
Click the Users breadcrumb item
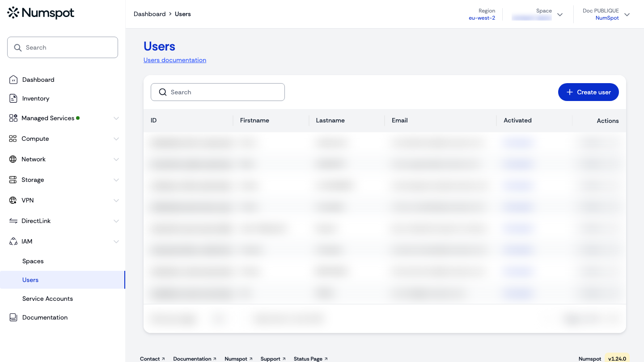click(x=183, y=14)
